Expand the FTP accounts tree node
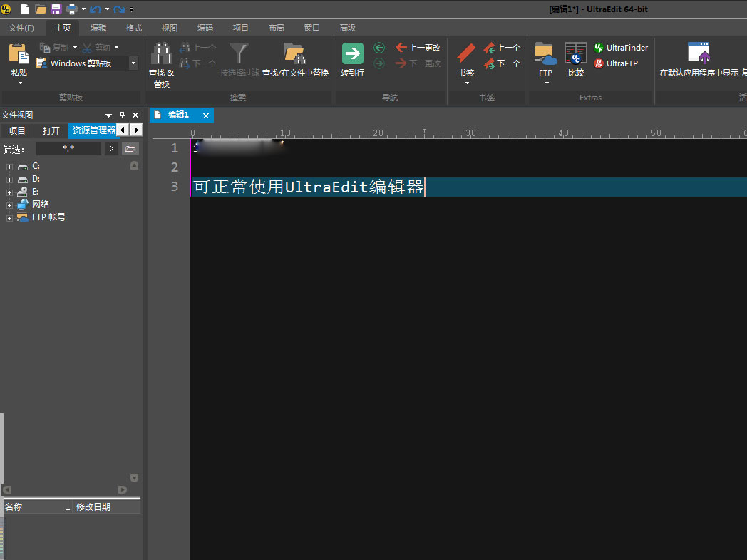 click(x=10, y=217)
